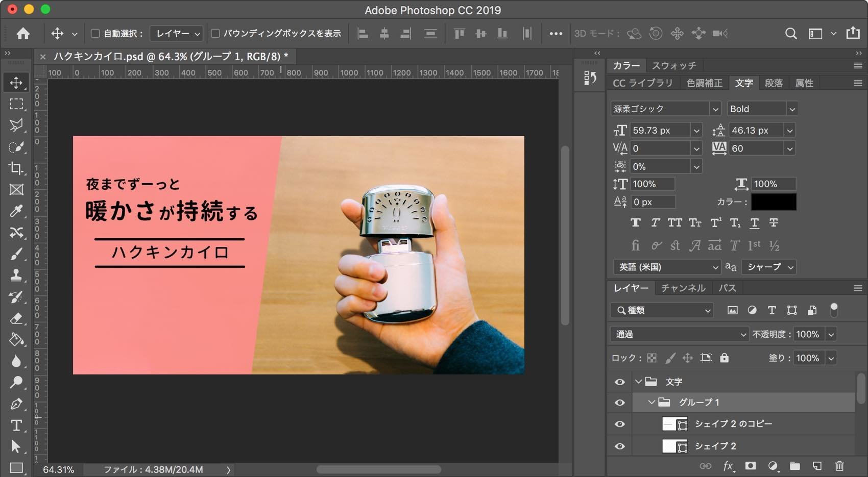
Task: Open the text color swatch
Action: tap(774, 202)
